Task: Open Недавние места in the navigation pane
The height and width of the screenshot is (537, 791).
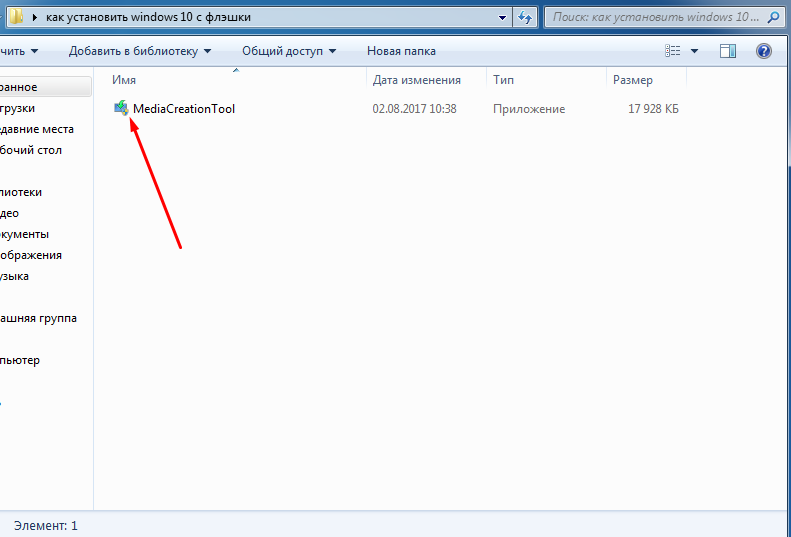Action: click(37, 129)
